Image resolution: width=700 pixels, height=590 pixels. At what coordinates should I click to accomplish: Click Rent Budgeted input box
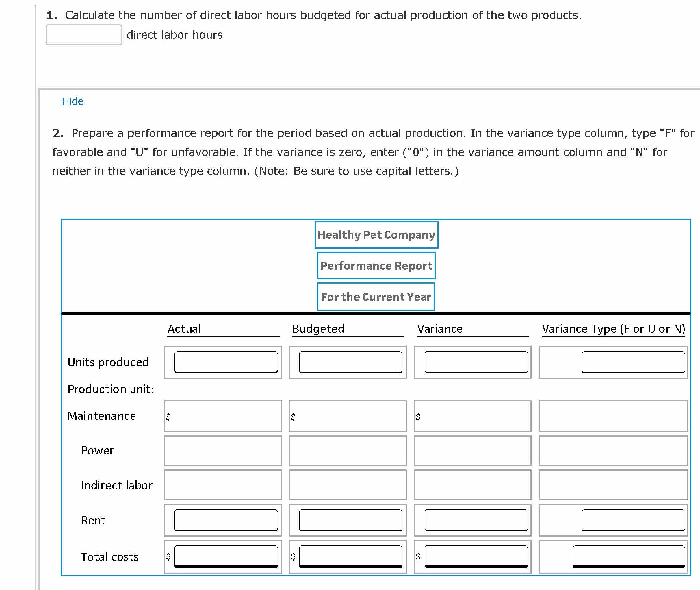[351, 520]
